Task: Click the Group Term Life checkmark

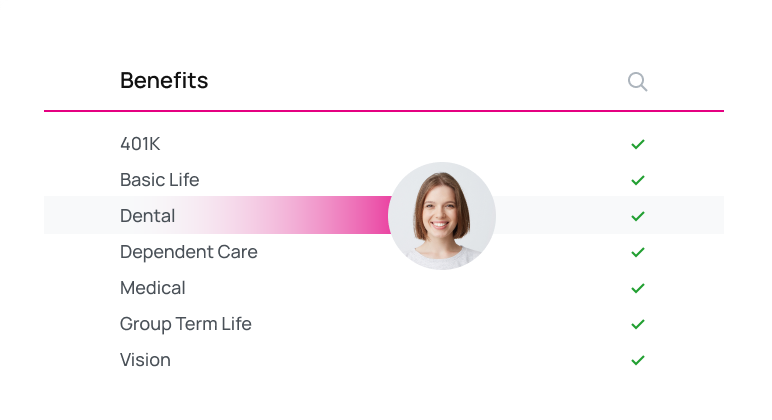Action: (x=638, y=324)
